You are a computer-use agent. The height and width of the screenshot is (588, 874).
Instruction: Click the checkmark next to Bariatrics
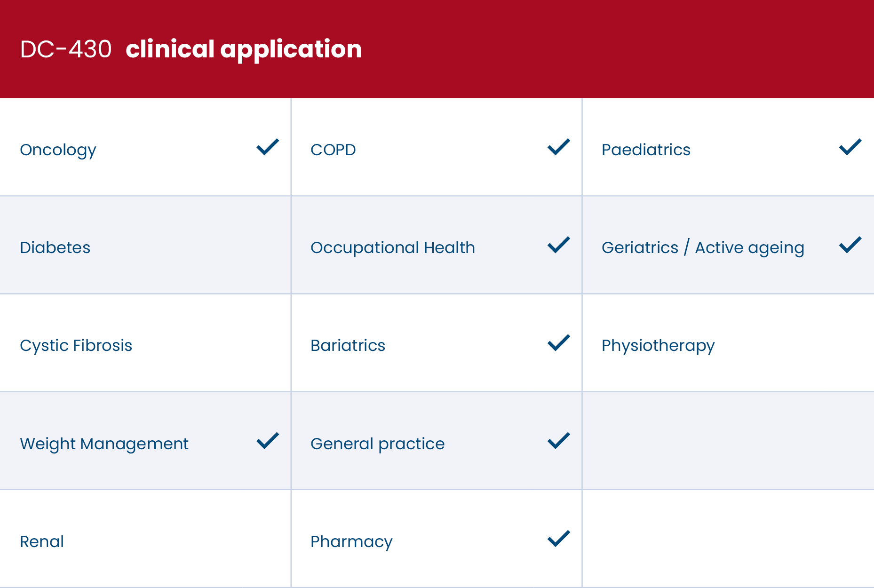559,343
